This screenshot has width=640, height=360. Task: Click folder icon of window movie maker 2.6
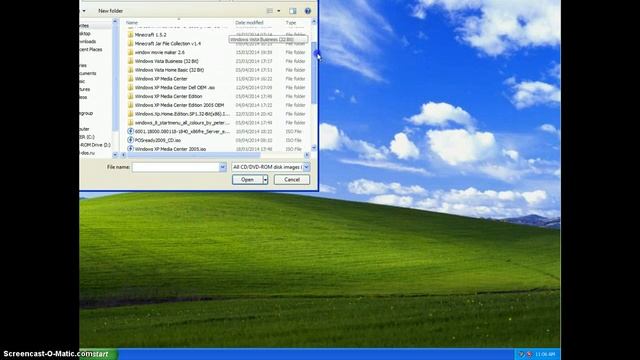click(131, 52)
